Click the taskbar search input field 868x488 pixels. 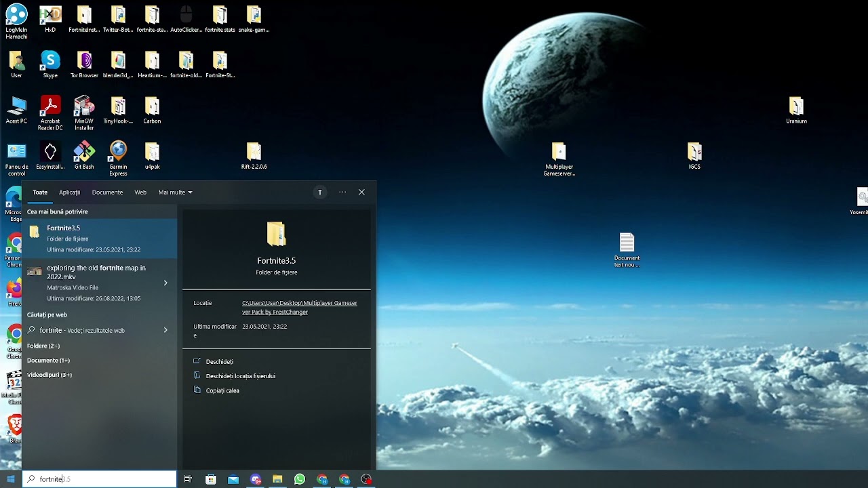pyautogui.click(x=100, y=479)
